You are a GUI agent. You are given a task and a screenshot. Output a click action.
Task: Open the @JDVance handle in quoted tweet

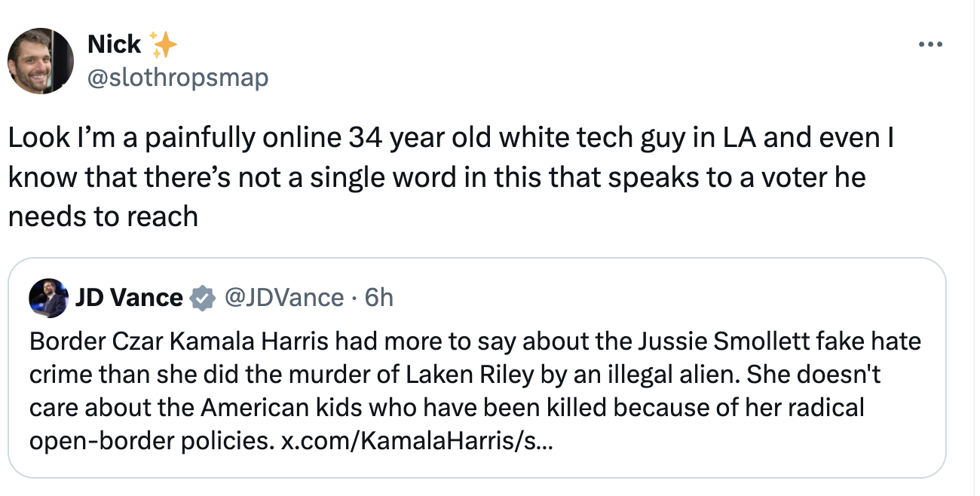coord(284,298)
